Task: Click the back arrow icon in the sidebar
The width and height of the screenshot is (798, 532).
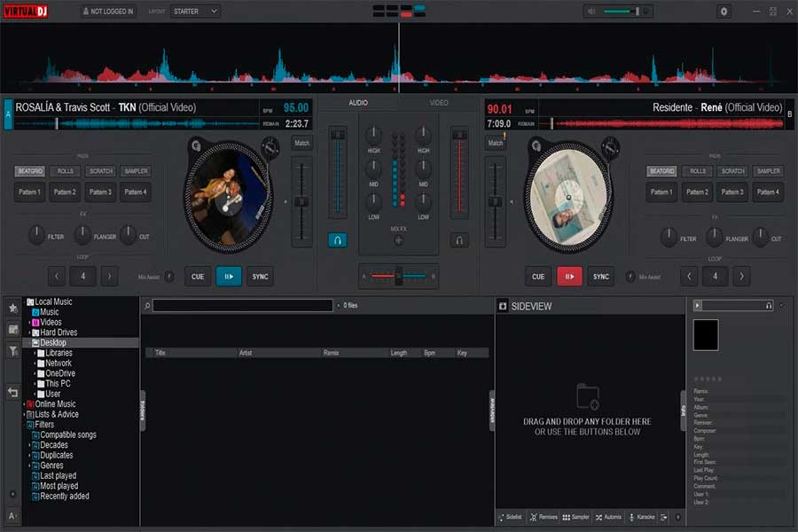Action: [x=12, y=393]
